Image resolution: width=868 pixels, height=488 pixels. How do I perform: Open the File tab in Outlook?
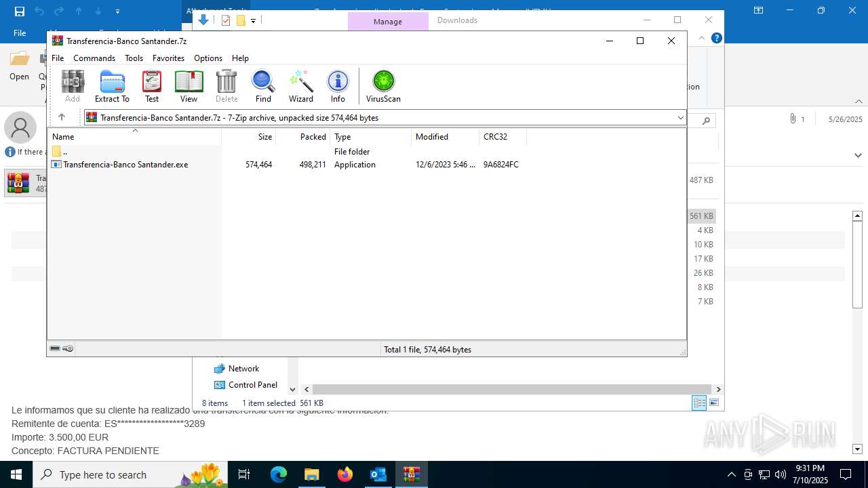[x=20, y=33]
